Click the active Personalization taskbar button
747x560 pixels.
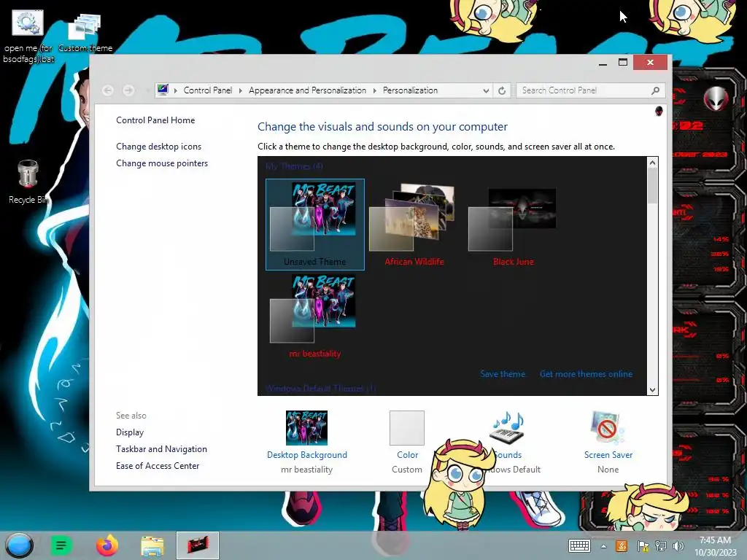pyautogui.click(x=198, y=545)
